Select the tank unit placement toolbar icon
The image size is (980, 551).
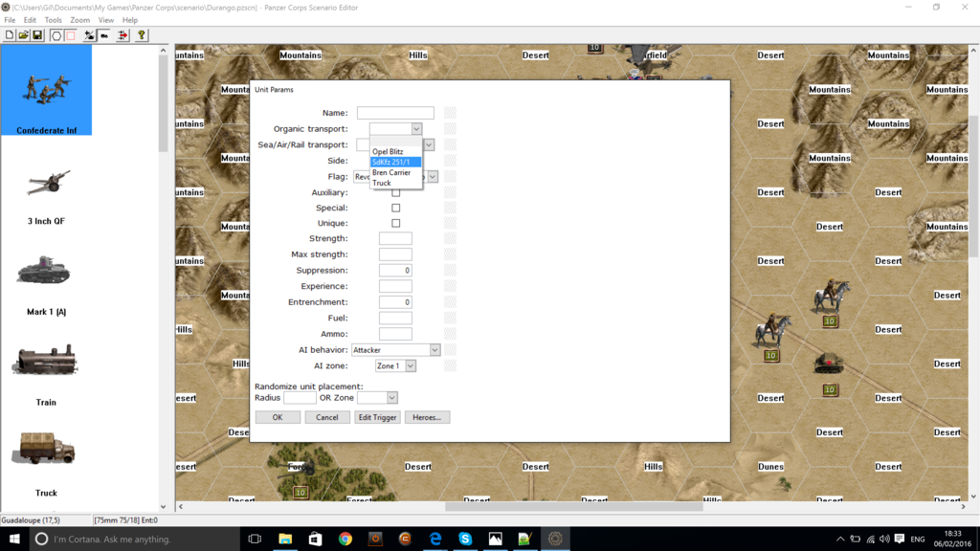coord(104,35)
